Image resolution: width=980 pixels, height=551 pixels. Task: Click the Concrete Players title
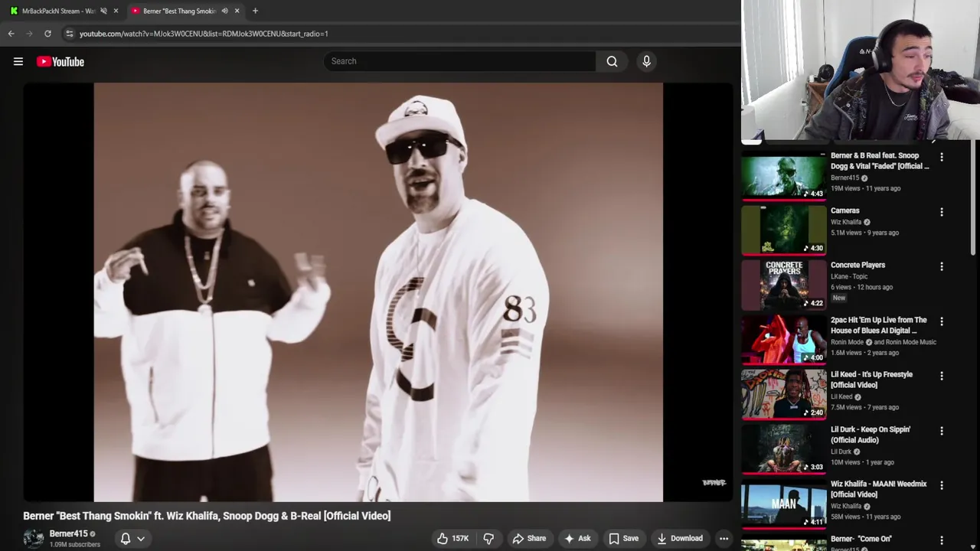(857, 265)
